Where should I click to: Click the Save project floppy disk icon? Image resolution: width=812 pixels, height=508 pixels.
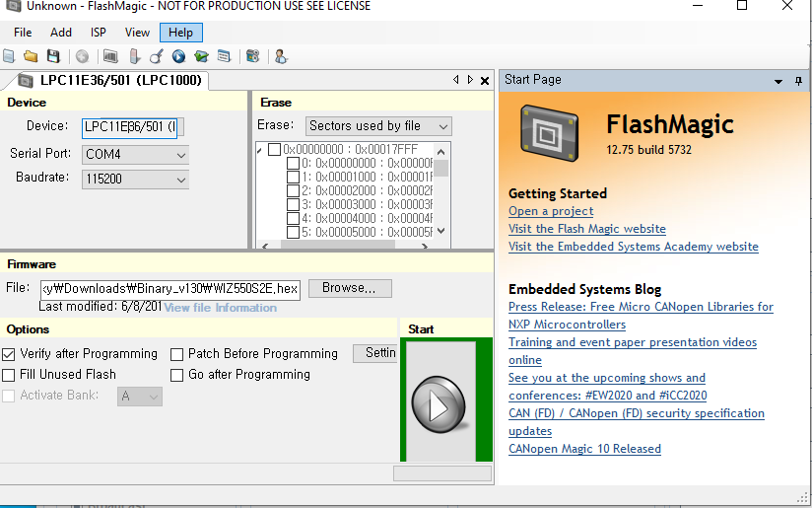click(x=53, y=56)
